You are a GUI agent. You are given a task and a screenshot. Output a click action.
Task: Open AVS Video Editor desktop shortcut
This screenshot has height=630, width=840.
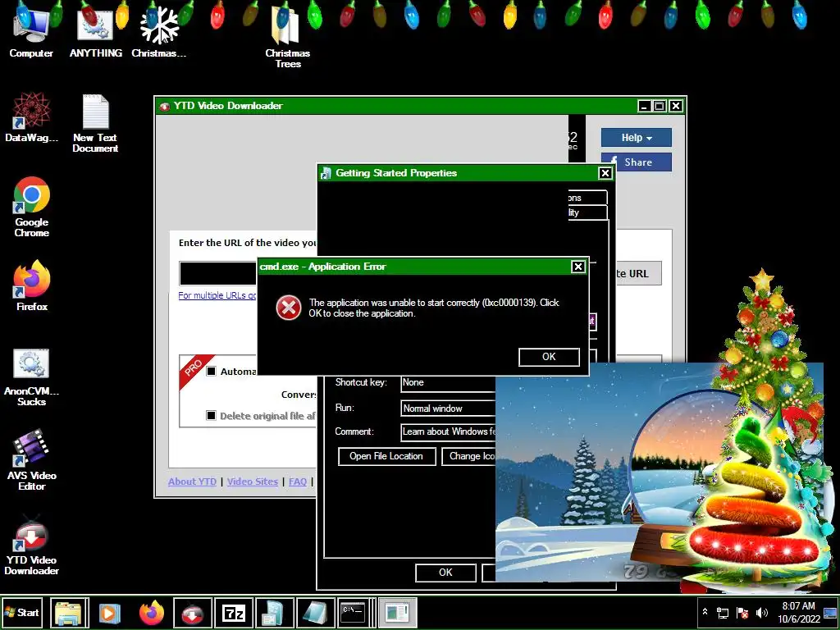coord(32,459)
